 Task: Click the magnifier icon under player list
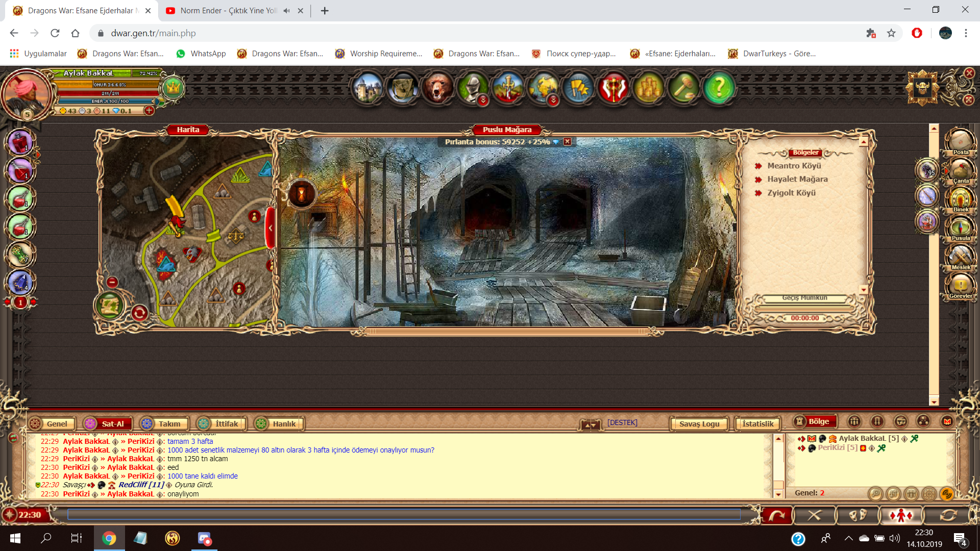(875, 493)
